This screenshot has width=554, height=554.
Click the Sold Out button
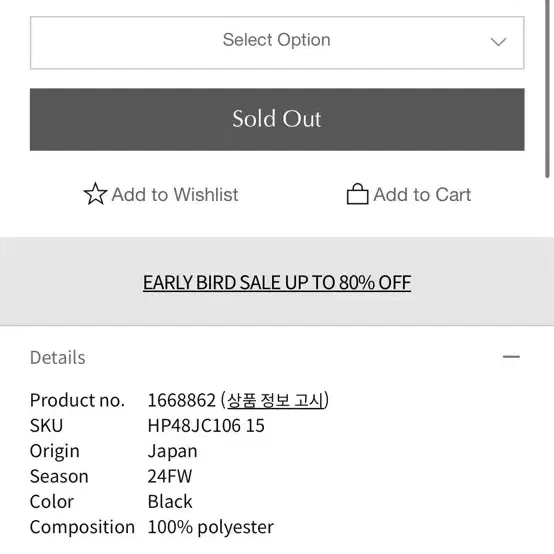coord(277,119)
